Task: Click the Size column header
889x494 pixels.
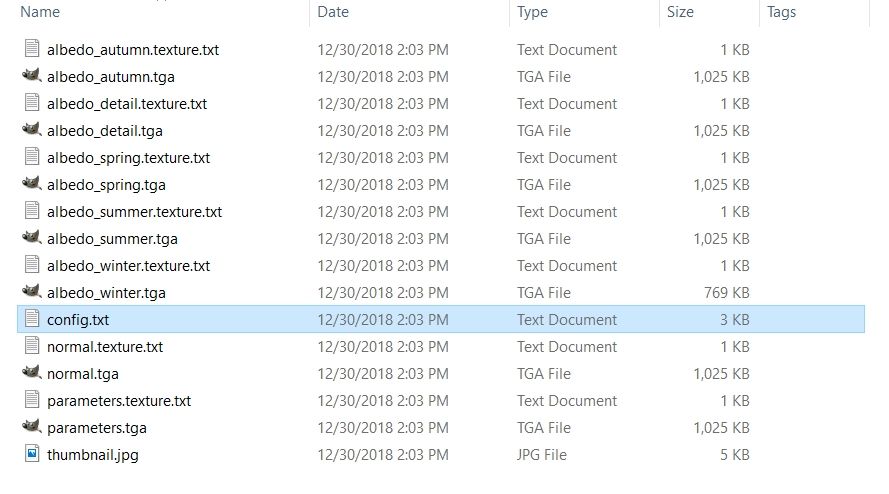Action: [681, 12]
